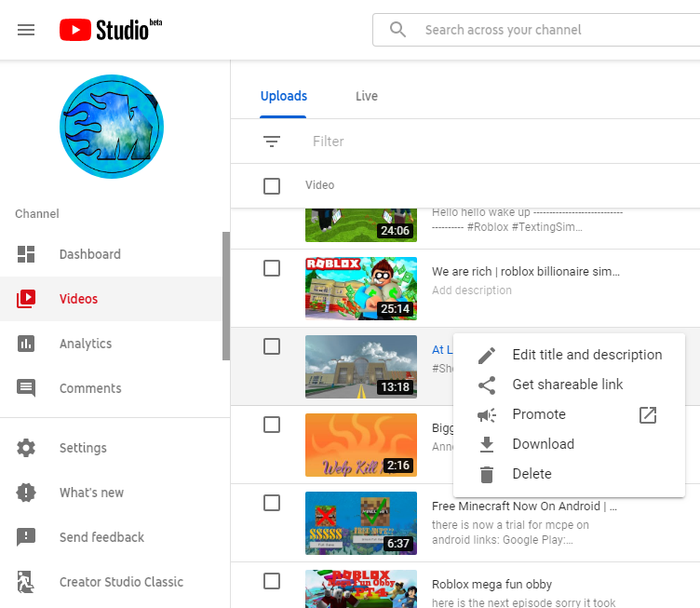Click the 13:18 video thumbnail

(x=361, y=367)
